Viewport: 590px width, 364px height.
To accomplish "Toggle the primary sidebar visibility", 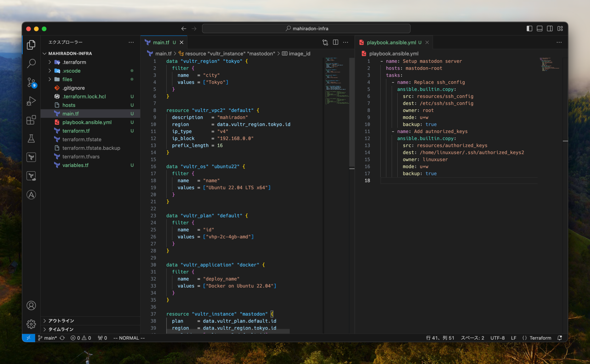I will click(529, 29).
